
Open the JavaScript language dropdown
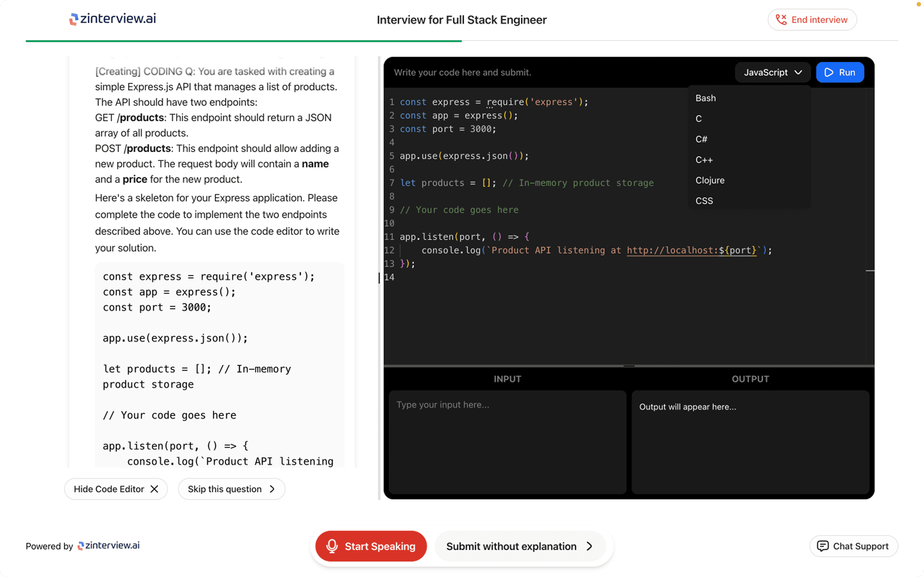[x=772, y=73]
